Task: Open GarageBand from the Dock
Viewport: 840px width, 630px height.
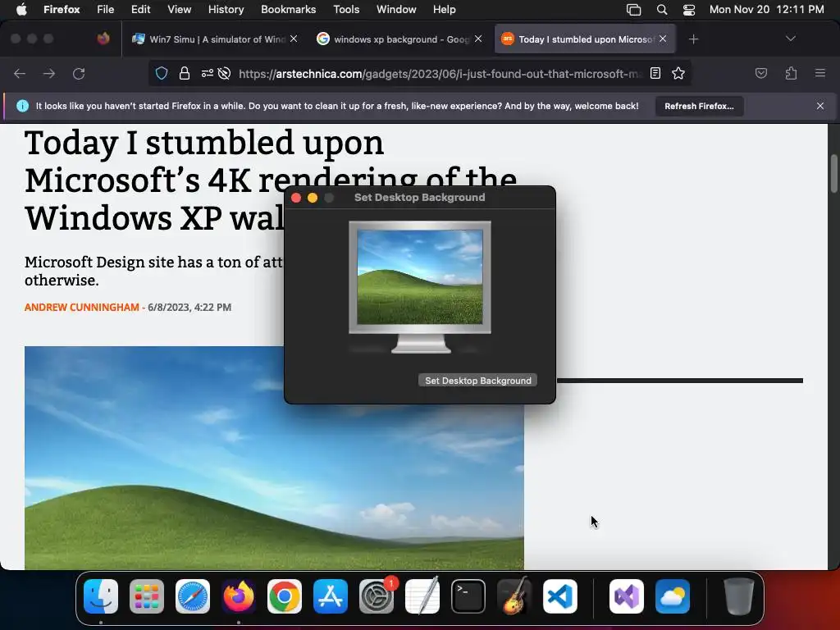Action: pos(514,596)
